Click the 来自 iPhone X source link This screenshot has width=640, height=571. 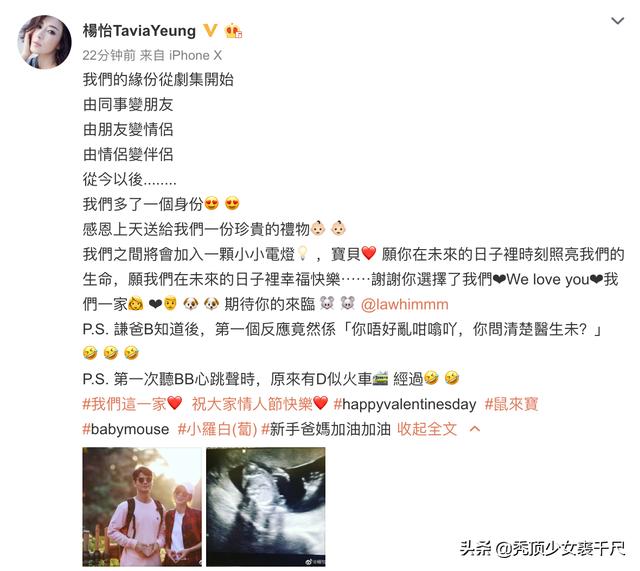181,55
